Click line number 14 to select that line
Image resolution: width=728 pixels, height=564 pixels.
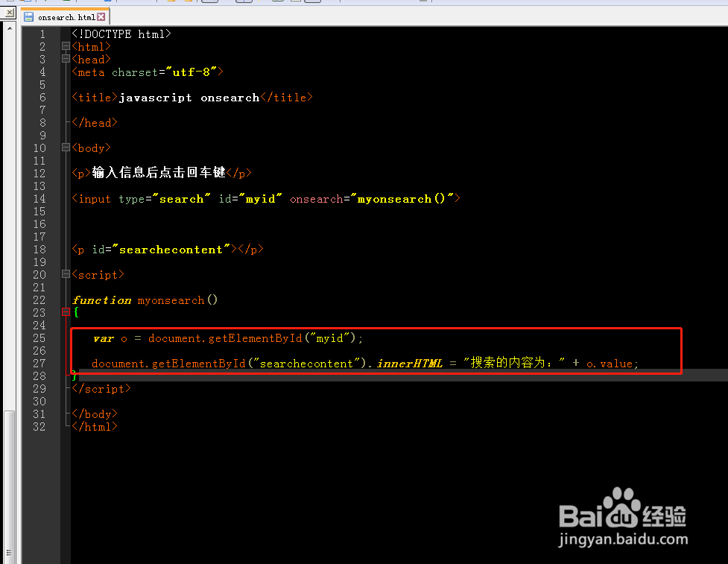coord(39,198)
